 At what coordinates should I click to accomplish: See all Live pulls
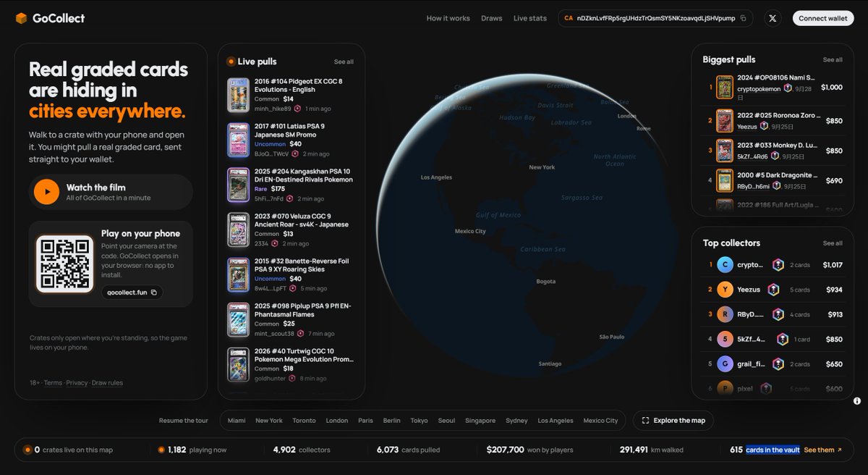344,62
